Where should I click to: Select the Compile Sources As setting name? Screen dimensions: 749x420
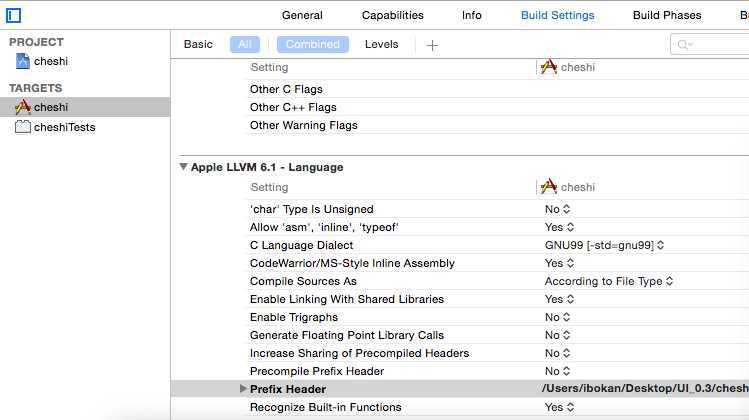[303, 281]
